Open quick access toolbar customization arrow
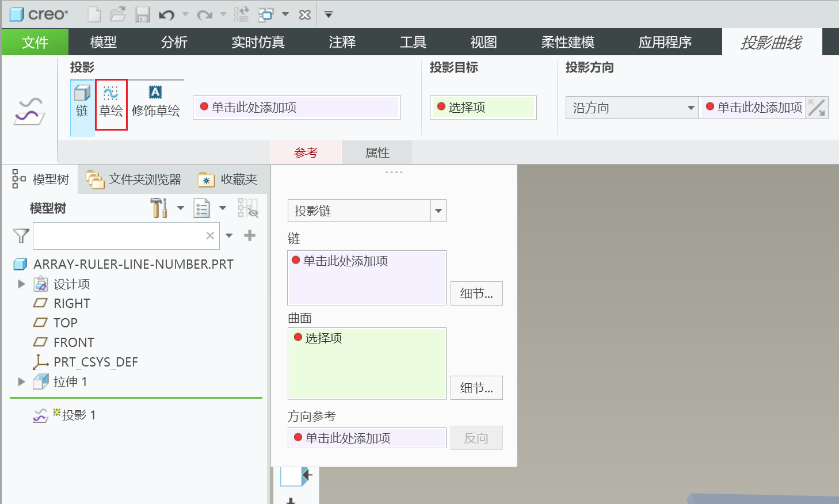839x504 pixels. pos(329,14)
